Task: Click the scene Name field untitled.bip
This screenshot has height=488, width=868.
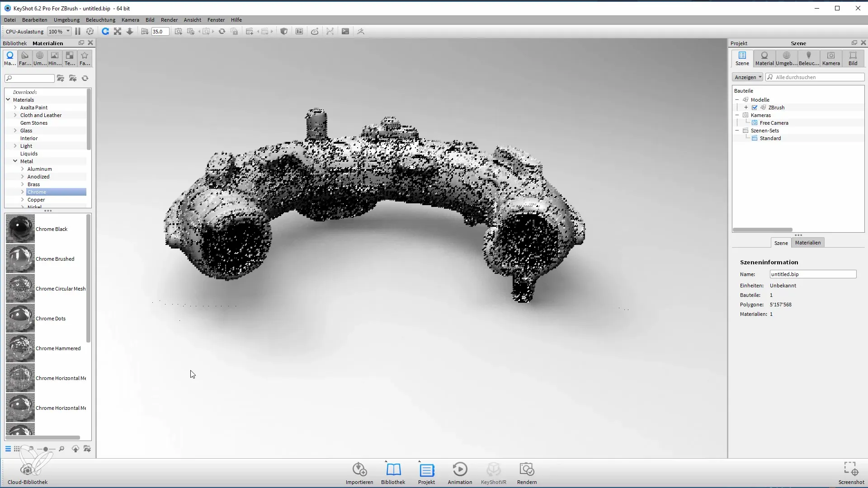Action: point(813,274)
